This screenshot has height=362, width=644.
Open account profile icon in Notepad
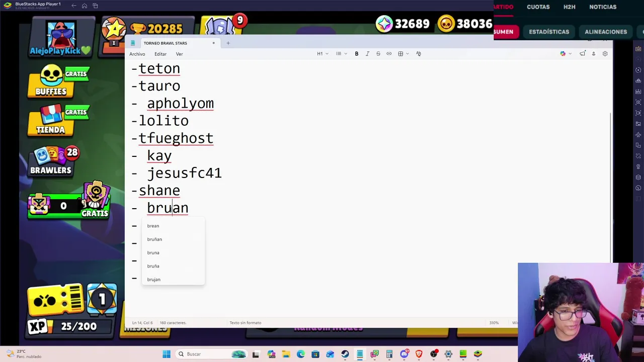pos(594,54)
